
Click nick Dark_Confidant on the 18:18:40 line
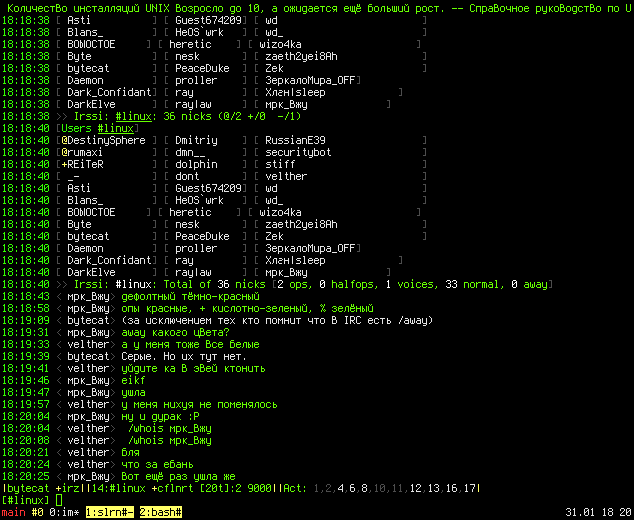[x=109, y=260]
